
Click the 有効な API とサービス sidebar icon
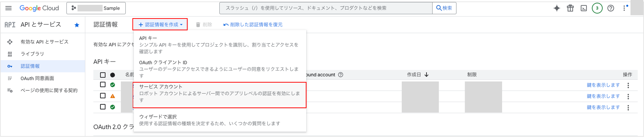pyautogui.click(x=10, y=42)
